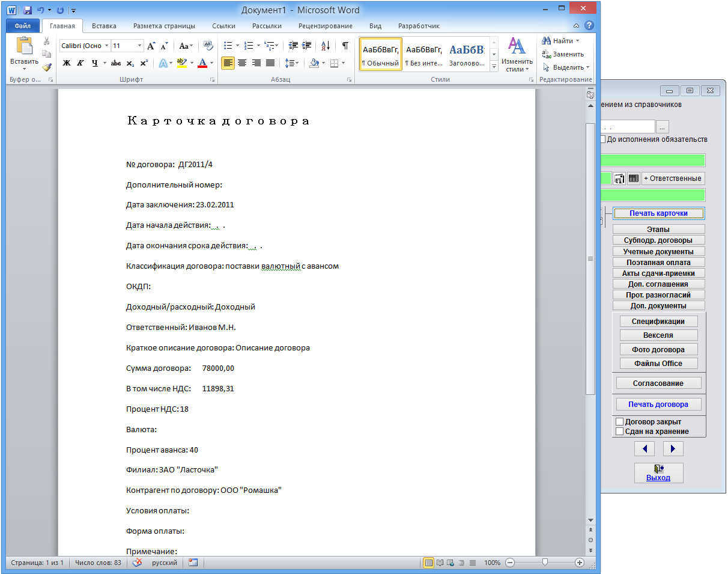The image size is (728, 574).
Task: Open the Найти dropdown arrow
Action: 577,41
